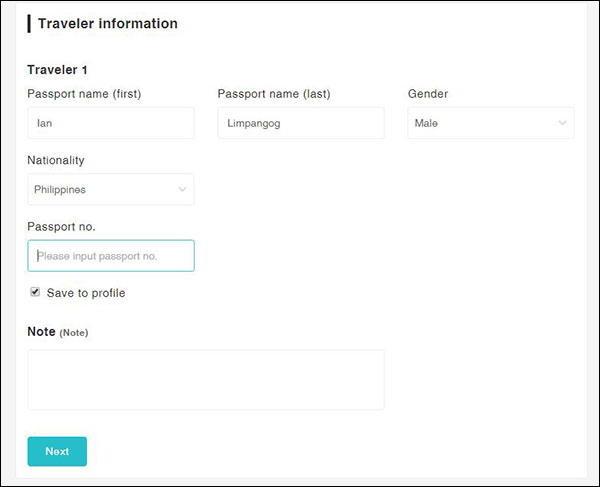Click the Gender field label
Viewport: 600px width, 487px height.
point(428,94)
